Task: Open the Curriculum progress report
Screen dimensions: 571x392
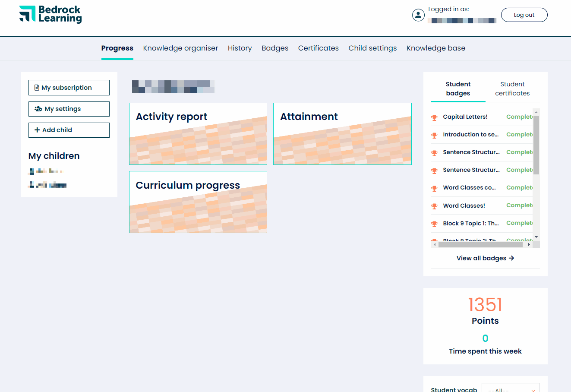Action: click(198, 202)
